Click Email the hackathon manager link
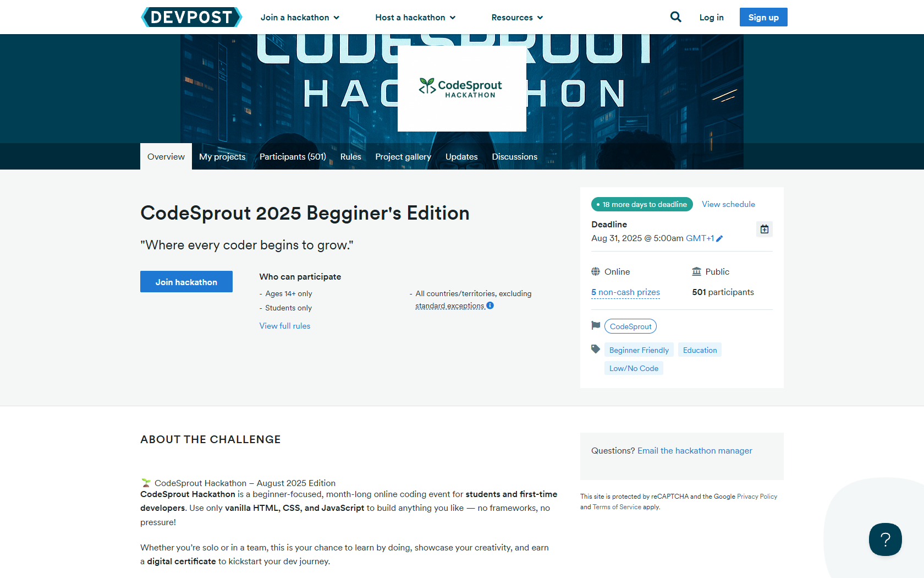 [695, 451]
